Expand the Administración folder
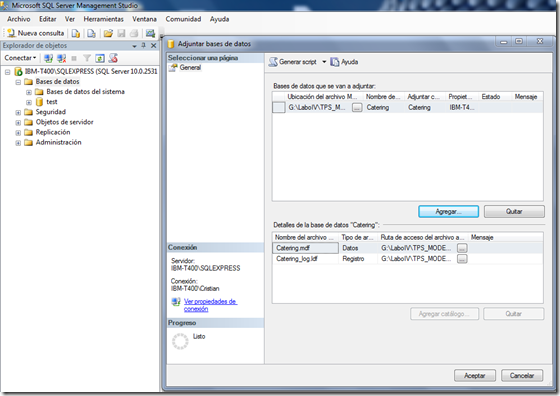Viewport: 560px width, 396px height. pyautogui.click(x=18, y=143)
